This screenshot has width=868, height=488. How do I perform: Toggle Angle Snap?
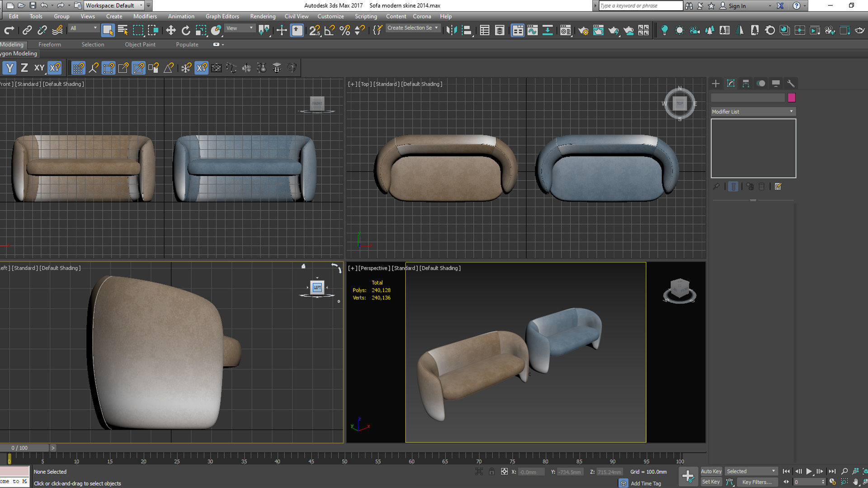[x=330, y=30]
